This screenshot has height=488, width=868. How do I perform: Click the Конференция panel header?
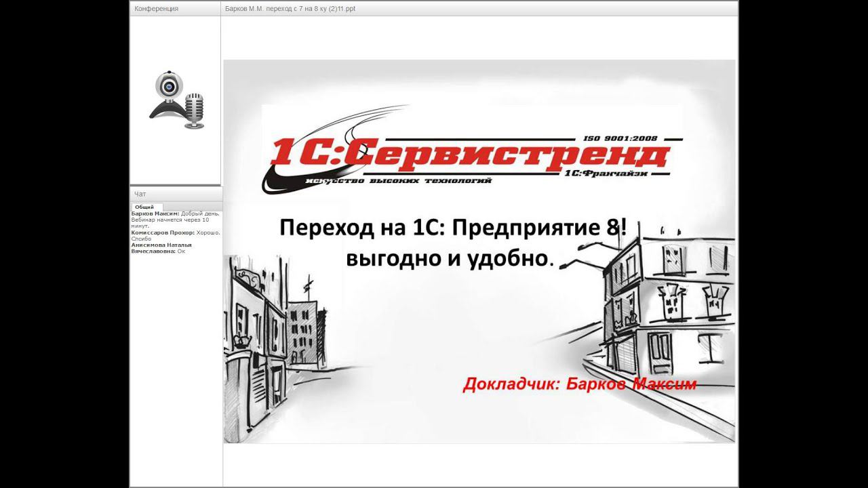[175, 9]
